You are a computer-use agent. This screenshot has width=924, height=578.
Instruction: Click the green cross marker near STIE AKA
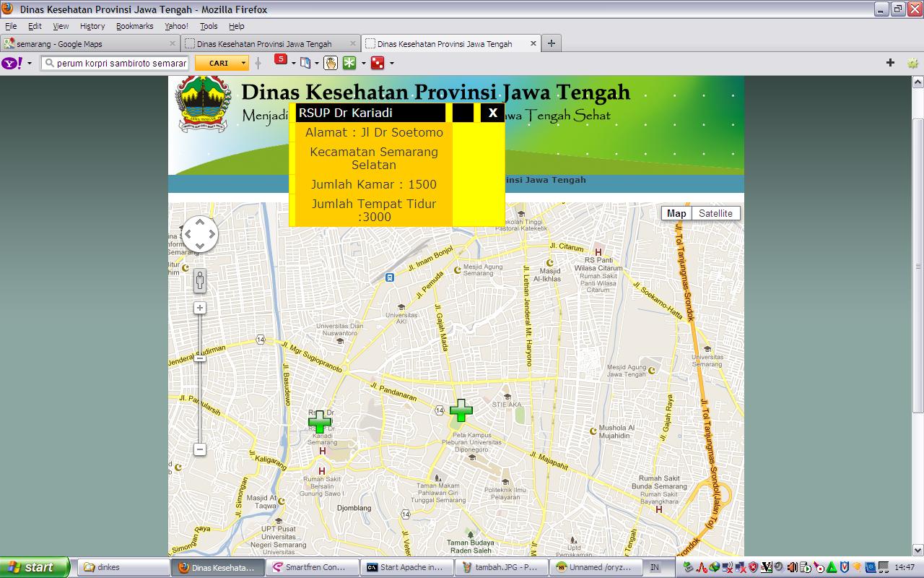[x=461, y=410]
